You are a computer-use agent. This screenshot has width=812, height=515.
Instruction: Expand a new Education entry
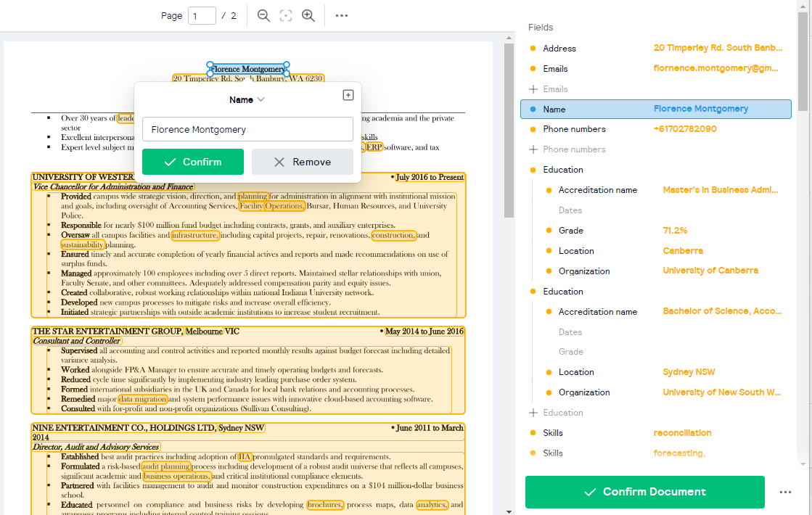click(x=535, y=412)
